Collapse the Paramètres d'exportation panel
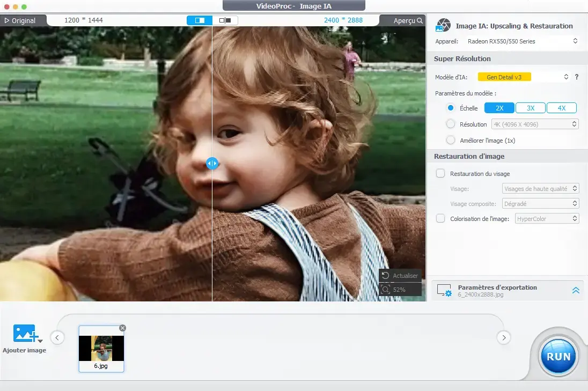588x391 pixels. (x=576, y=290)
